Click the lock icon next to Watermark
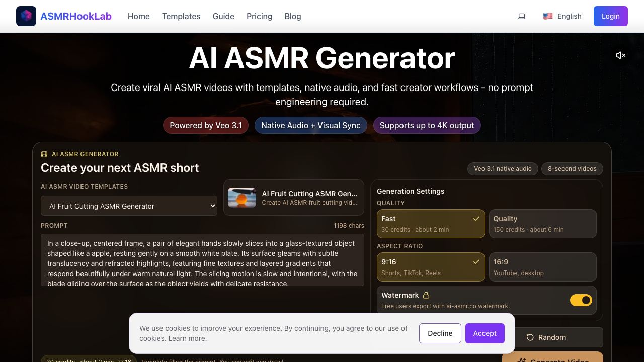Image resolution: width=644 pixels, height=362 pixels. tap(426, 295)
